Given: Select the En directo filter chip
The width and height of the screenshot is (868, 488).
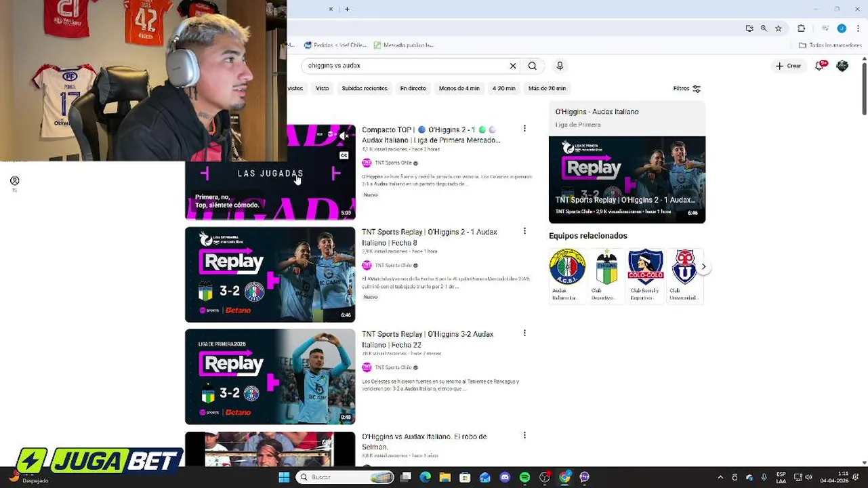Looking at the screenshot, I should coord(413,88).
